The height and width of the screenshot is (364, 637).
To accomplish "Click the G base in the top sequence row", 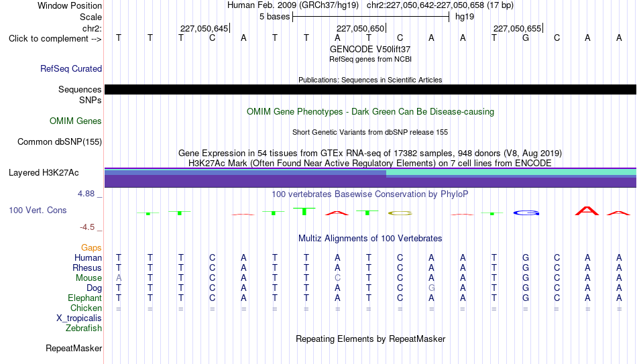I will coord(525,38).
